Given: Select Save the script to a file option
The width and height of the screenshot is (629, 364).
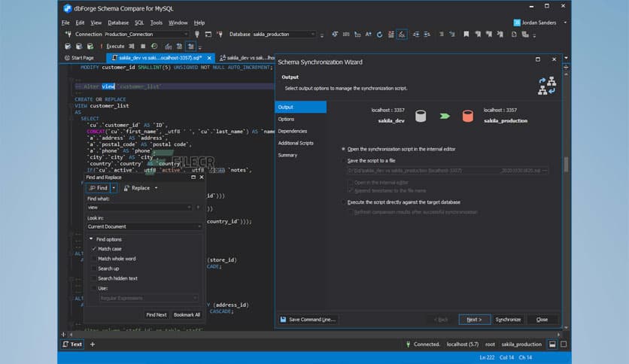Looking at the screenshot, I should click(343, 161).
